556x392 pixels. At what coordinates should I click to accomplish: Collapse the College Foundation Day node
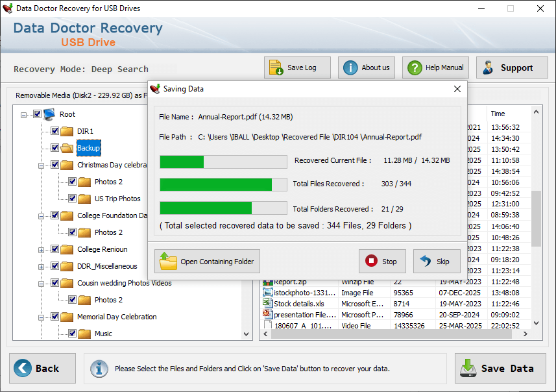pos(41,216)
